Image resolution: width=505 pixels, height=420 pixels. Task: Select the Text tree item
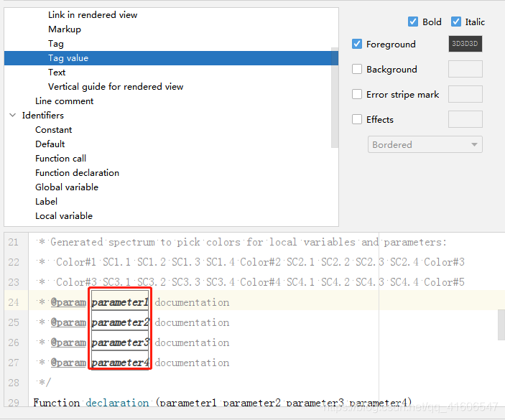pos(57,73)
